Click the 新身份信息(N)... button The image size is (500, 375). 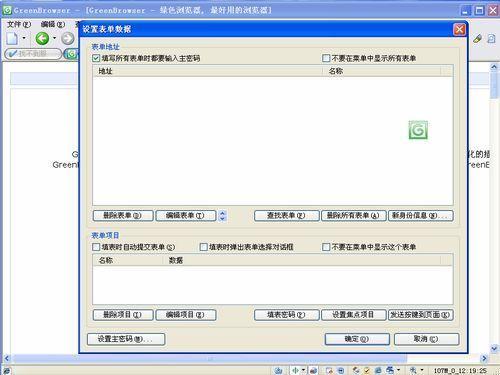pos(421,216)
